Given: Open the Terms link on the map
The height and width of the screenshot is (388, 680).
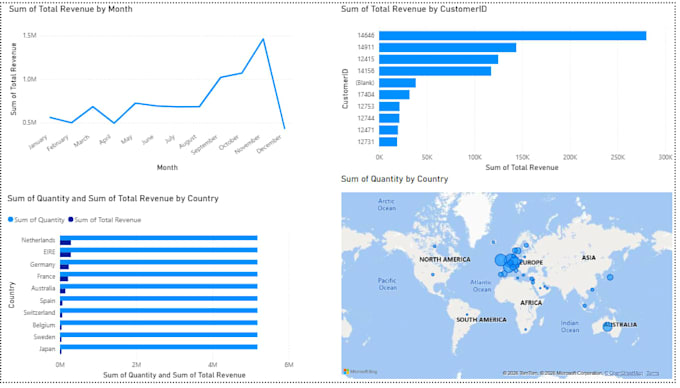Looking at the screenshot, I should click(652, 373).
